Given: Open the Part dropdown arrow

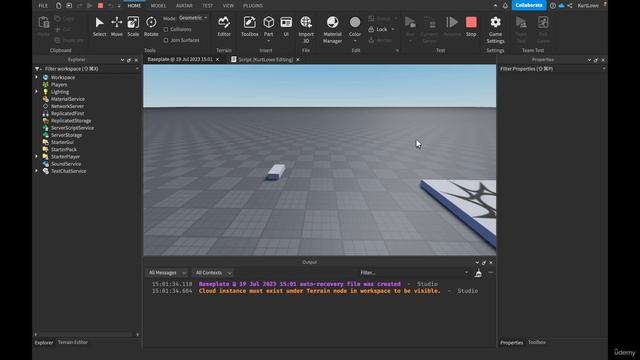Looking at the screenshot, I should (x=269, y=41).
